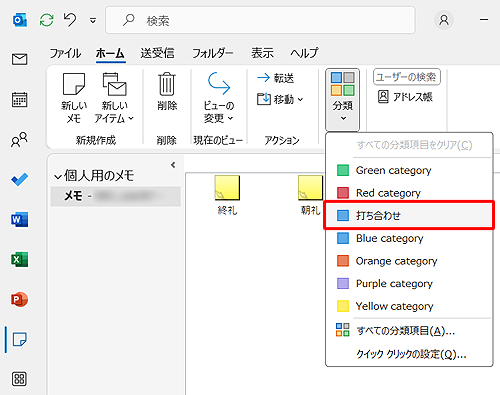Image resolution: width=500 pixels, height=395 pixels.
Task: Choose Red category from the menu
Action: point(409,193)
